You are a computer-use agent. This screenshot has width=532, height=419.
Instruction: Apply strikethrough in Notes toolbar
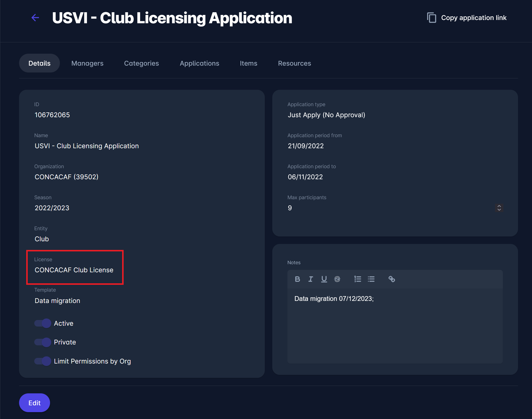(x=337, y=279)
